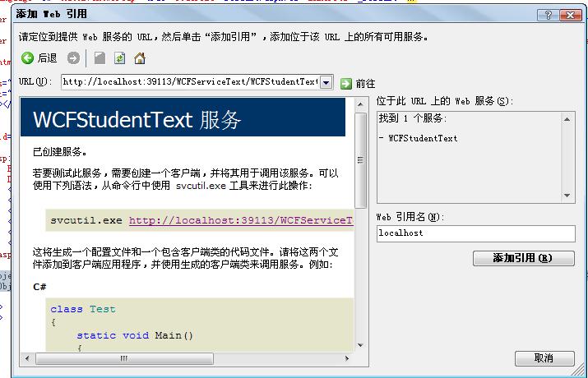This screenshot has height=378, width=588.
Task: Click the class Test code line
Action: pos(83,309)
